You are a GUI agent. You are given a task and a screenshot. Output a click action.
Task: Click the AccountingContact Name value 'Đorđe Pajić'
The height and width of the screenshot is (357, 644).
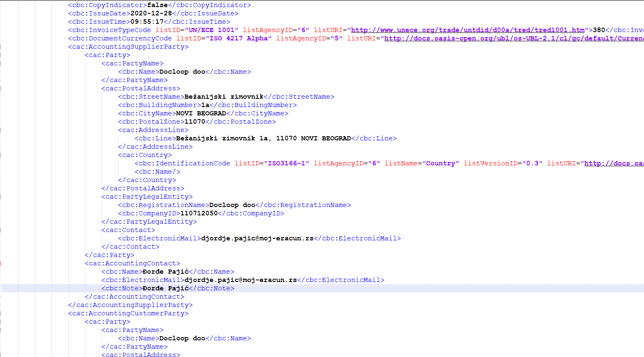click(x=166, y=272)
